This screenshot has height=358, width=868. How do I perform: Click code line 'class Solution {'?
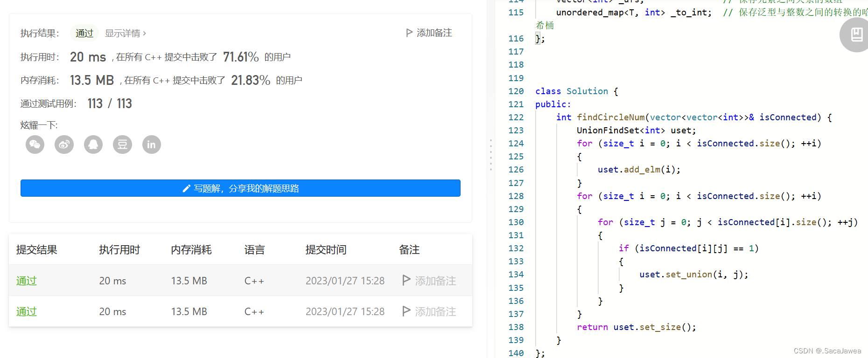577,91
